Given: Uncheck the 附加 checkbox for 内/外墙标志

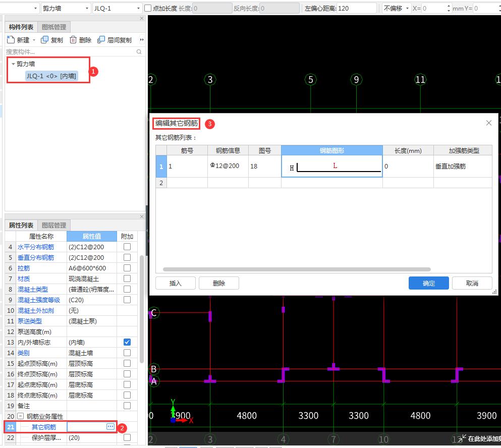Looking at the screenshot, I should pos(127,342).
